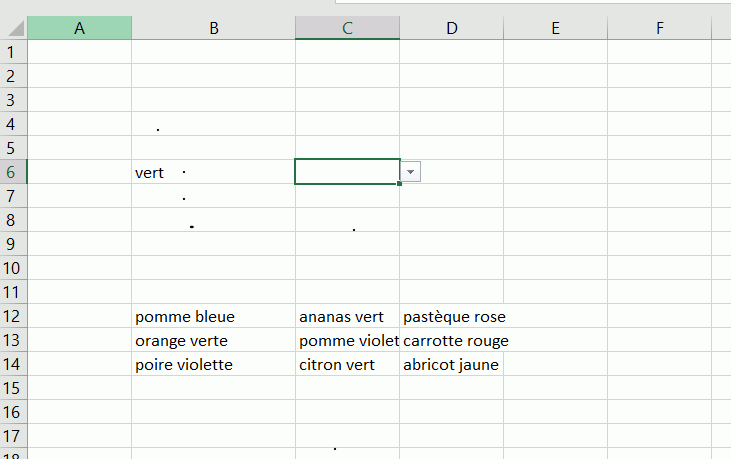The width and height of the screenshot is (731, 459).
Task: Click the active empty cell C6
Action: (347, 172)
